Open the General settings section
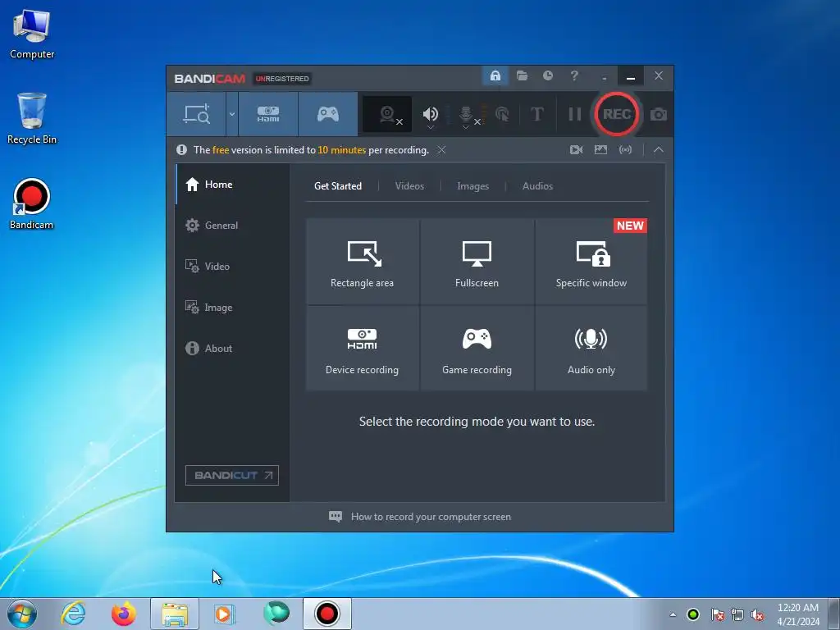Screen dimensions: 840x630 (x=232, y=226)
